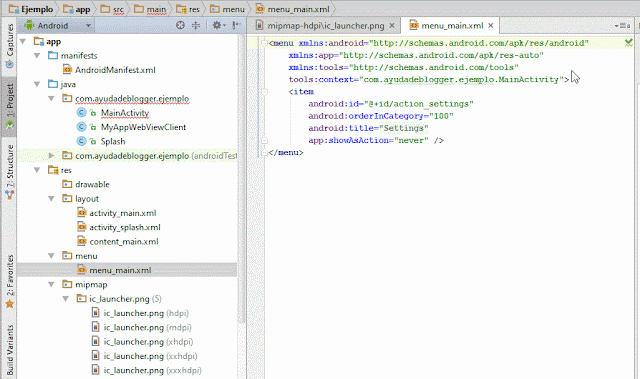This screenshot has width=640, height=379.
Task: Collapse the java folder
Action: (x=37, y=84)
